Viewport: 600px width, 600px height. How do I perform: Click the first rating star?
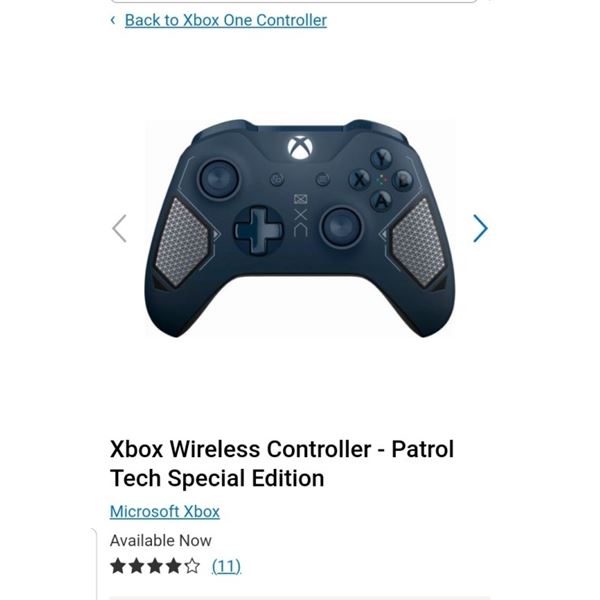118,566
